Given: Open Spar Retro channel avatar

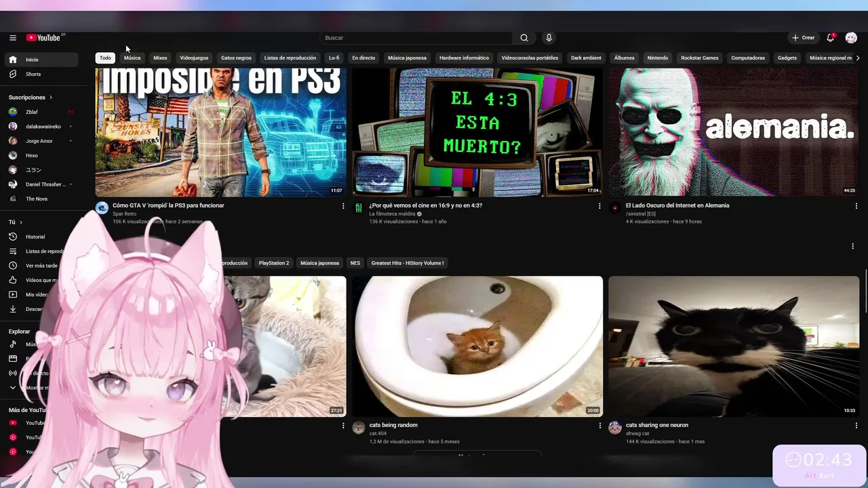Looking at the screenshot, I should [102, 208].
